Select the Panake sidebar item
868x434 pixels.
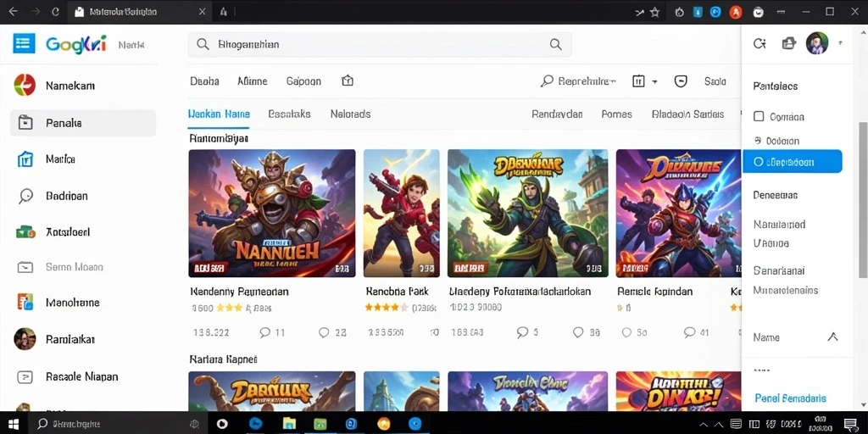(x=83, y=123)
